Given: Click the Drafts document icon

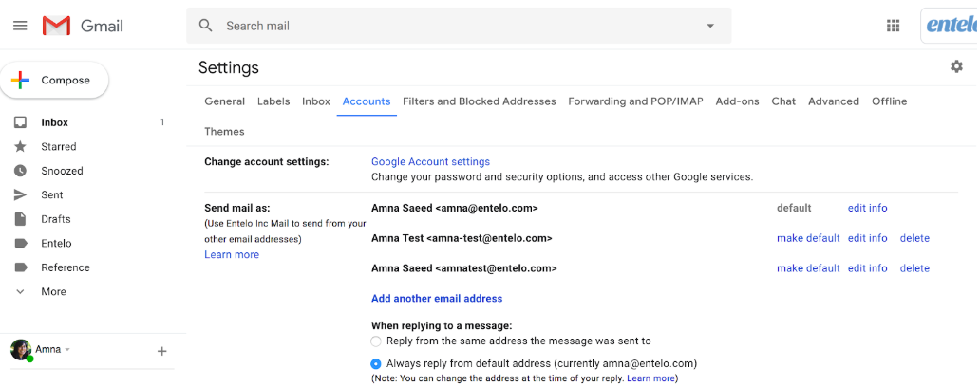Looking at the screenshot, I should [x=20, y=219].
